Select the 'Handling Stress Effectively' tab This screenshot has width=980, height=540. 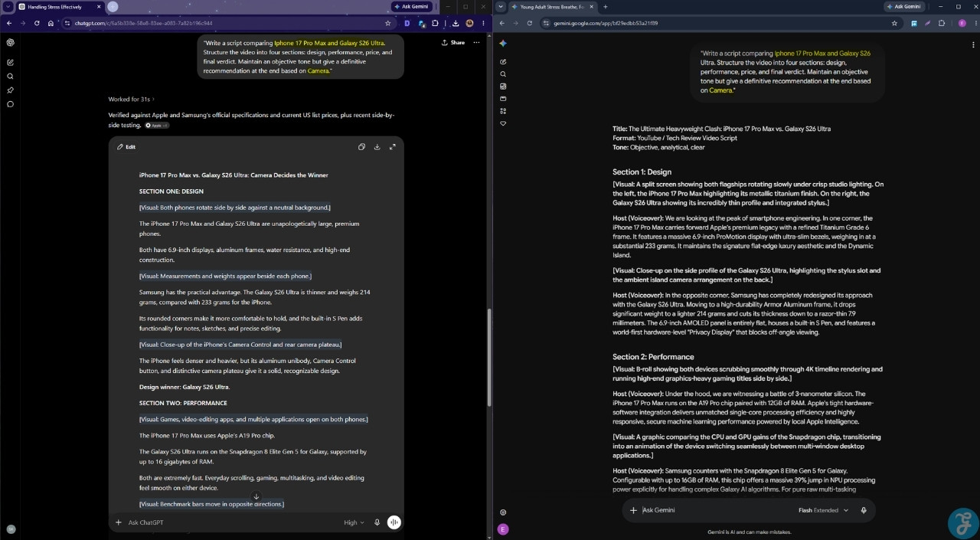[60, 7]
